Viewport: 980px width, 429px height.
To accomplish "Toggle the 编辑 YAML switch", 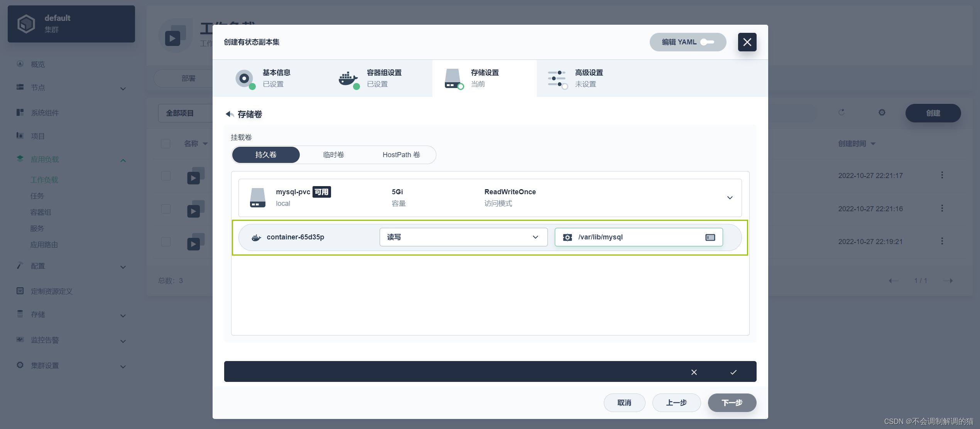I will (707, 42).
